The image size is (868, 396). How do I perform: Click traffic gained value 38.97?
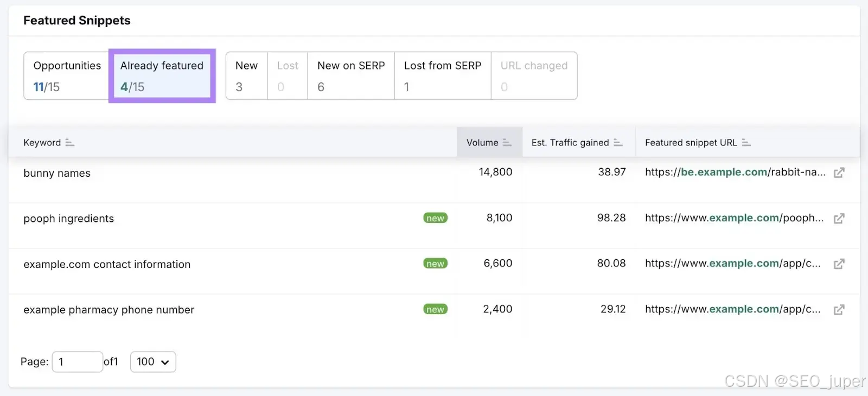(x=612, y=172)
